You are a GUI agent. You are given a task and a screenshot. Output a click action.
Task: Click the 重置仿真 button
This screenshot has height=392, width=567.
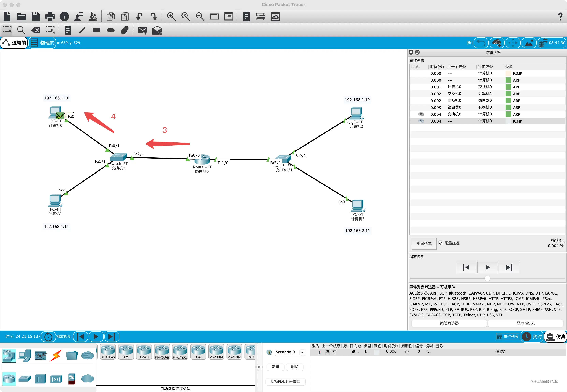pos(424,244)
